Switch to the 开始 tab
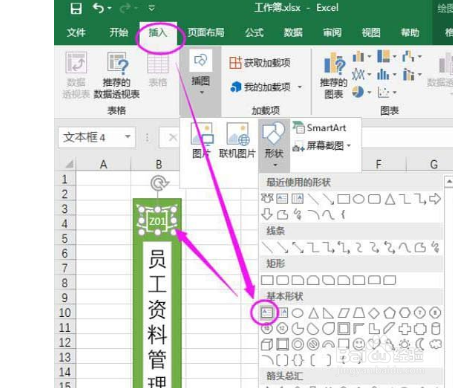 pos(119,32)
